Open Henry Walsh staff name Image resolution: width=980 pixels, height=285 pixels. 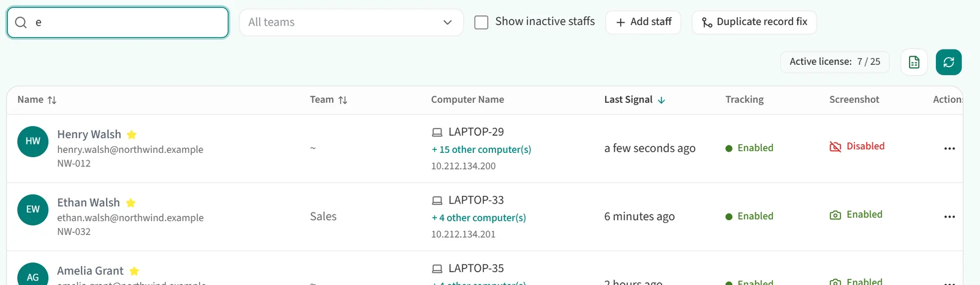point(89,135)
